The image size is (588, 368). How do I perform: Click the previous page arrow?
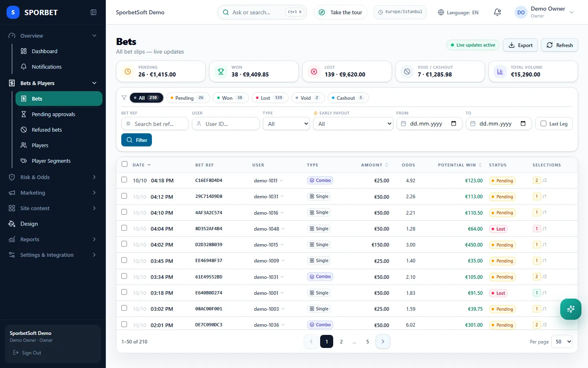point(311,341)
